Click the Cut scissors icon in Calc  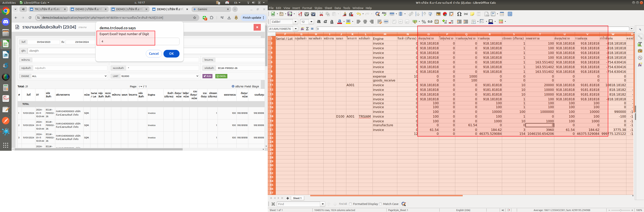(321, 14)
